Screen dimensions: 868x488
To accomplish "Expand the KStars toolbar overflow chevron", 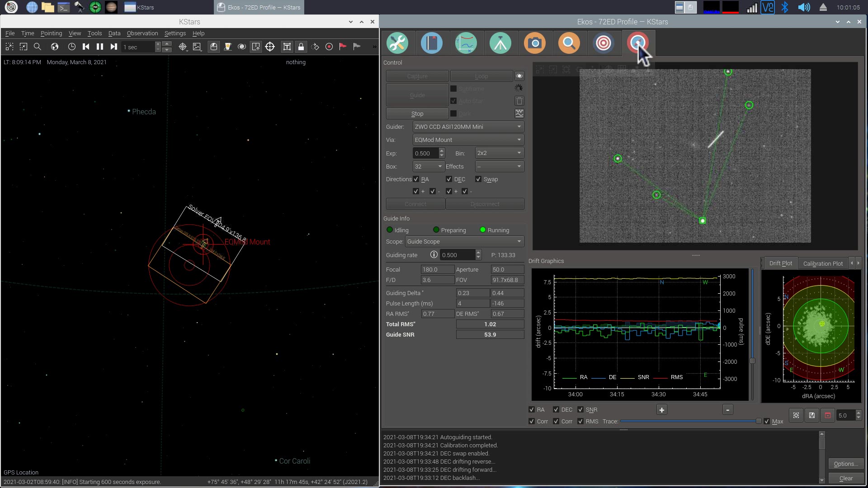I will point(374,47).
